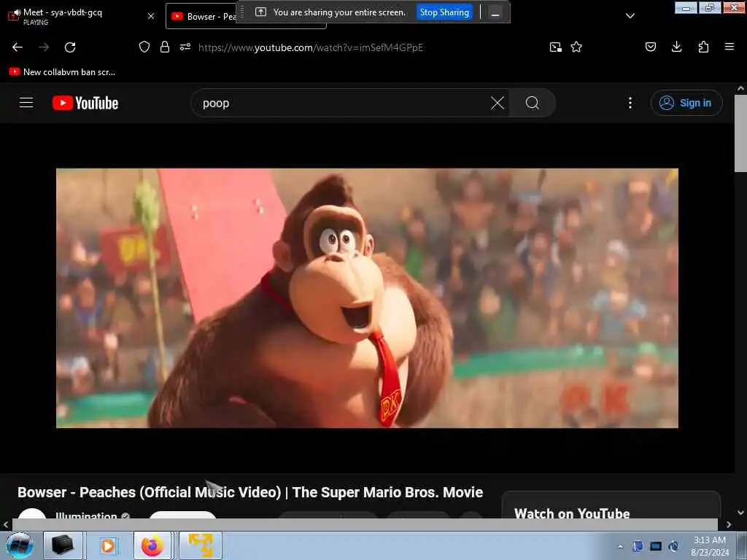Click page scrollbar down arrow
The image size is (747, 560).
coord(740,513)
